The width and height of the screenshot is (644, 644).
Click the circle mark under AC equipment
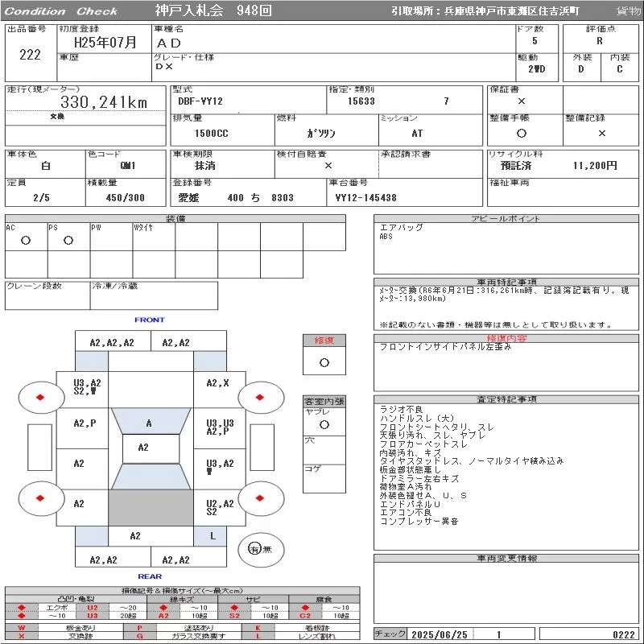[26, 240]
